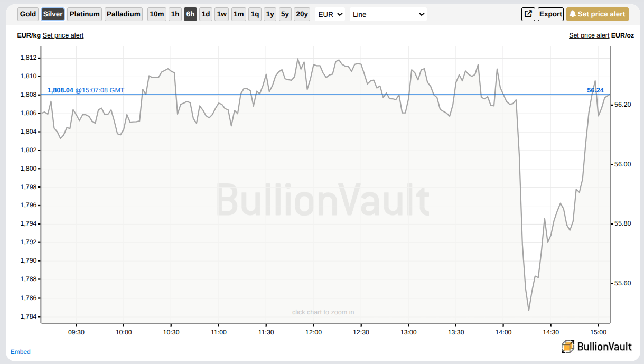
Task: Select the Gold metal button
Action: [28, 14]
